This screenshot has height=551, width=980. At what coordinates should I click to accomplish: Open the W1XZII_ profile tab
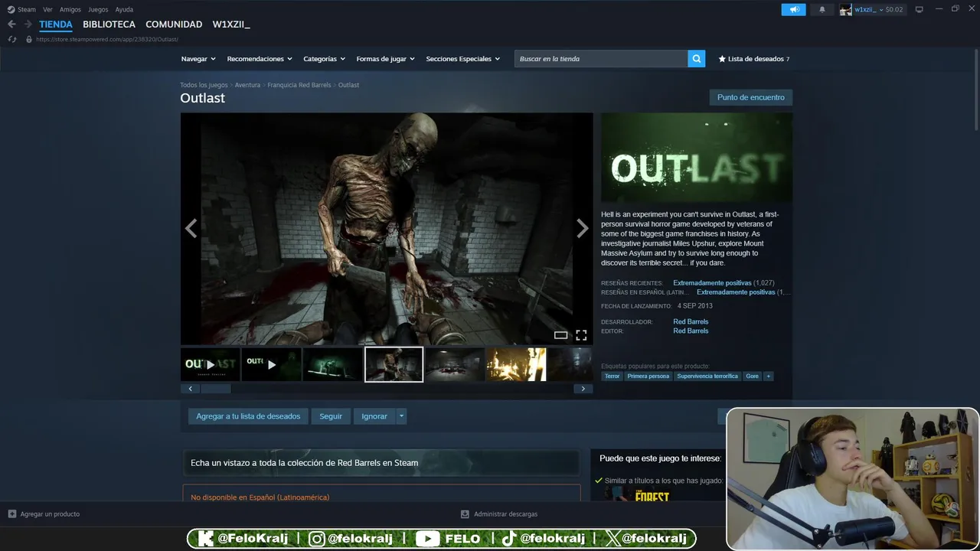point(231,24)
